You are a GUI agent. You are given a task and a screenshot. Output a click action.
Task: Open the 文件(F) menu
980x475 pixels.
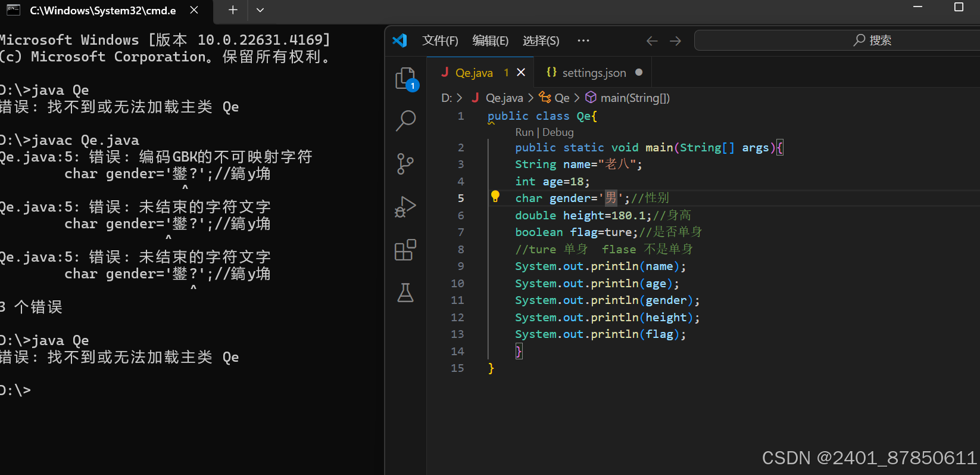[x=440, y=41]
